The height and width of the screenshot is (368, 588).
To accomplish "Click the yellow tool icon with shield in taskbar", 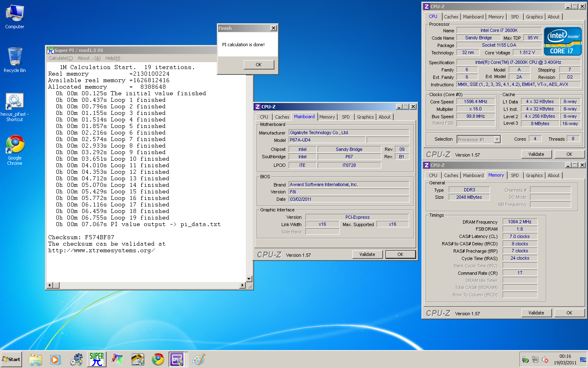I will pyautogui.click(x=138, y=359).
